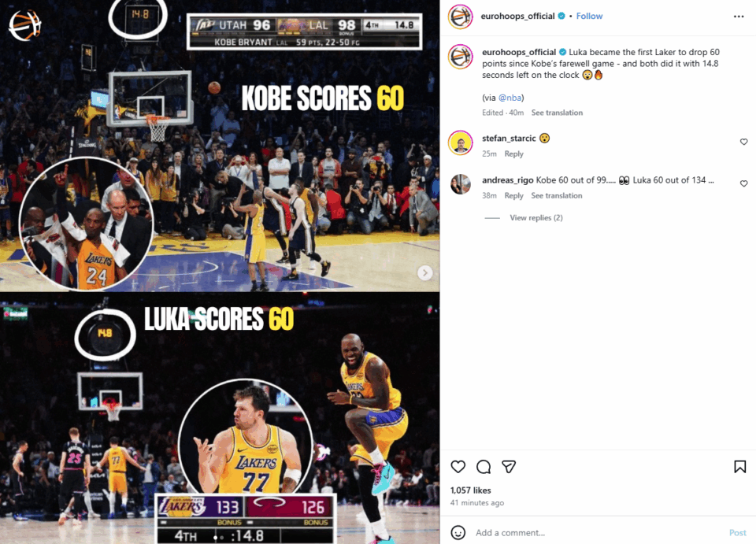Screen dimensions: 756x544
Task: Open comments via speech bubble icon
Action: pos(484,466)
